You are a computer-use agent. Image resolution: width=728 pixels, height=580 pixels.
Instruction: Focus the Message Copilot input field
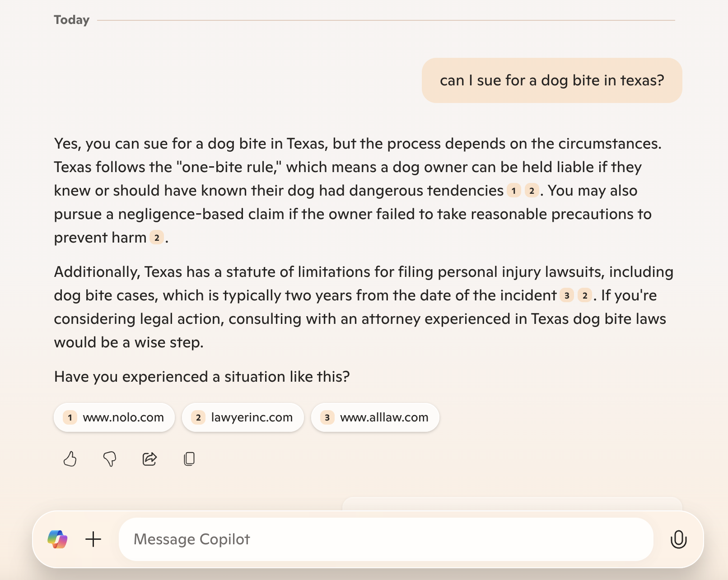click(386, 539)
